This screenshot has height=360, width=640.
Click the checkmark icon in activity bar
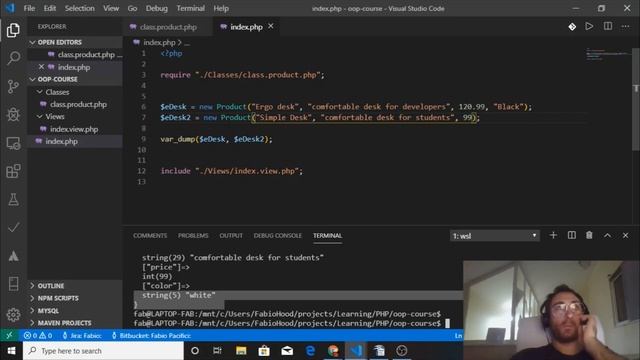coord(13,227)
